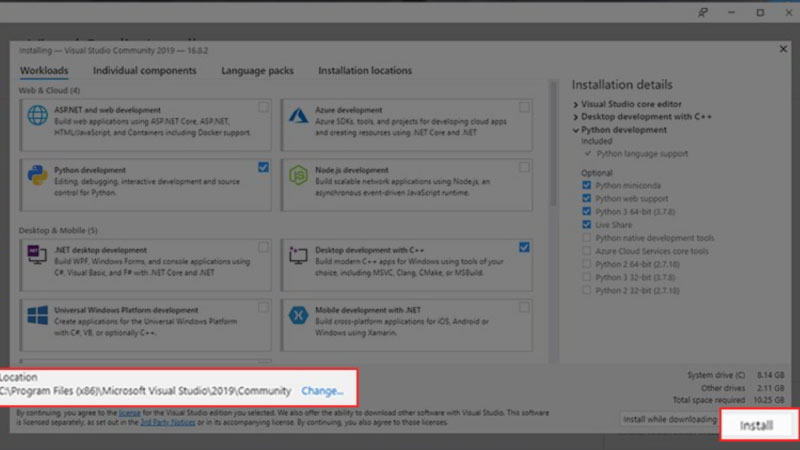Click the Change... location link
This screenshot has width=800, height=450.
[x=322, y=391]
